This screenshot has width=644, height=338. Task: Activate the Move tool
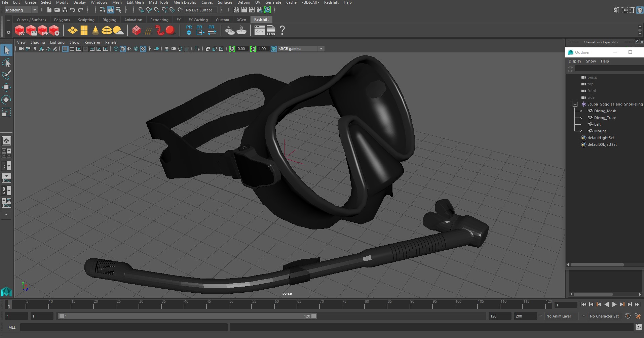pos(6,87)
